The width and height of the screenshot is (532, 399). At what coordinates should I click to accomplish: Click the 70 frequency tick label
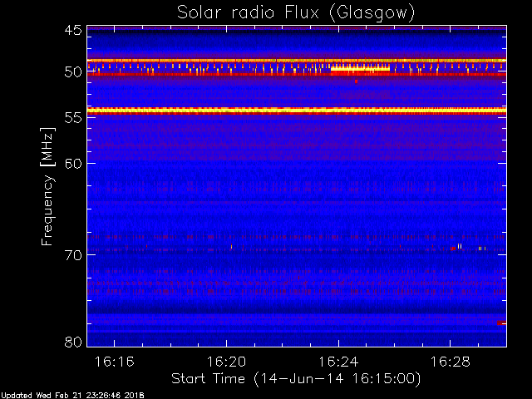pyautogui.click(x=73, y=255)
